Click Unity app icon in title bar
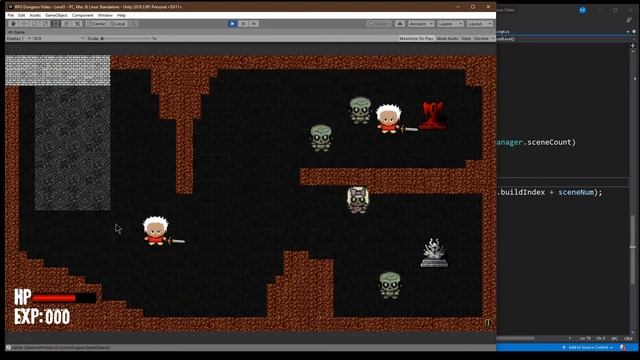The width and height of the screenshot is (640, 360). [10, 7]
